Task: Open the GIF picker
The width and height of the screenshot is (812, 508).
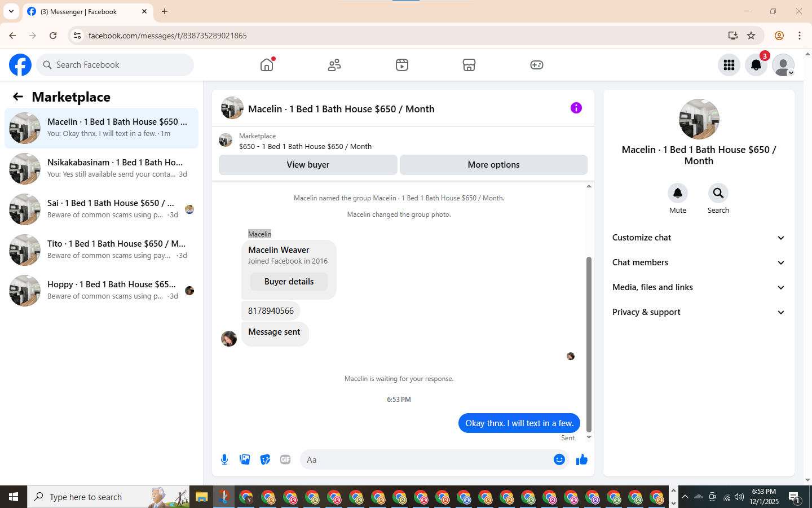Action: tap(285, 459)
